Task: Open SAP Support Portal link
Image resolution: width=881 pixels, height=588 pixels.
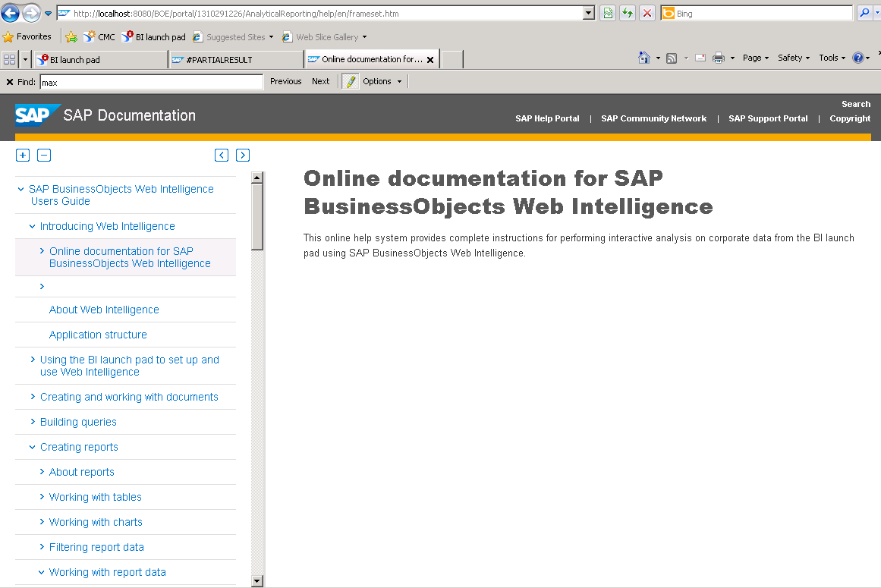Action: point(768,118)
